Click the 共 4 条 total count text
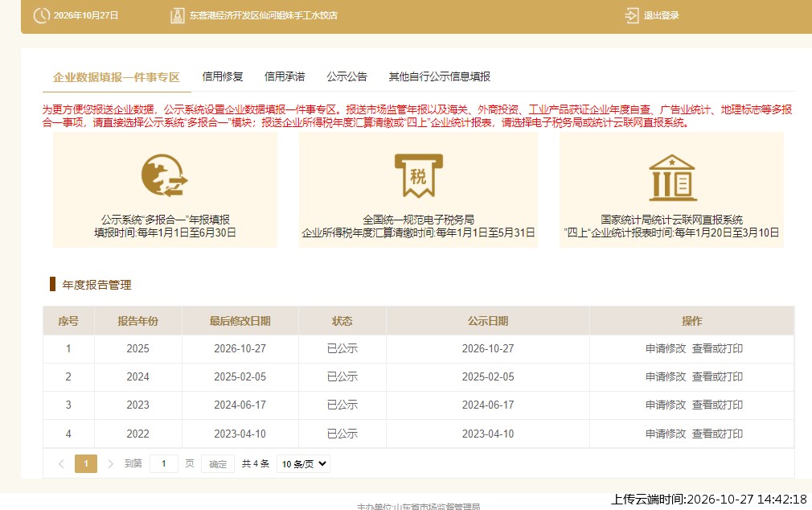 [x=256, y=464]
